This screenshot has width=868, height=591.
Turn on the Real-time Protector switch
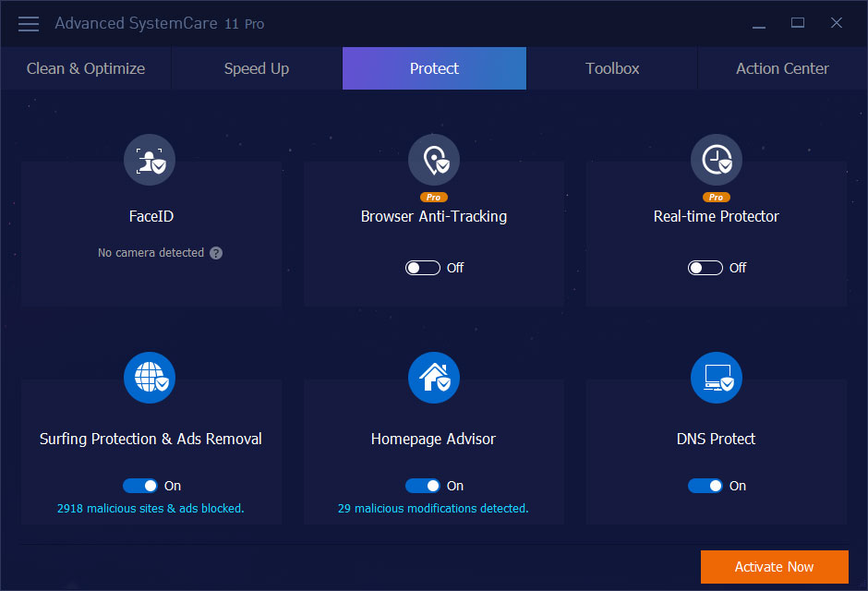tap(705, 268)
